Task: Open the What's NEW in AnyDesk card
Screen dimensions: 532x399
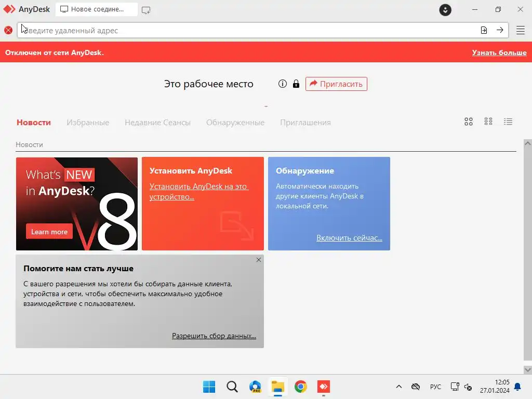Action: pyautogui.click(x=77, y=204)
